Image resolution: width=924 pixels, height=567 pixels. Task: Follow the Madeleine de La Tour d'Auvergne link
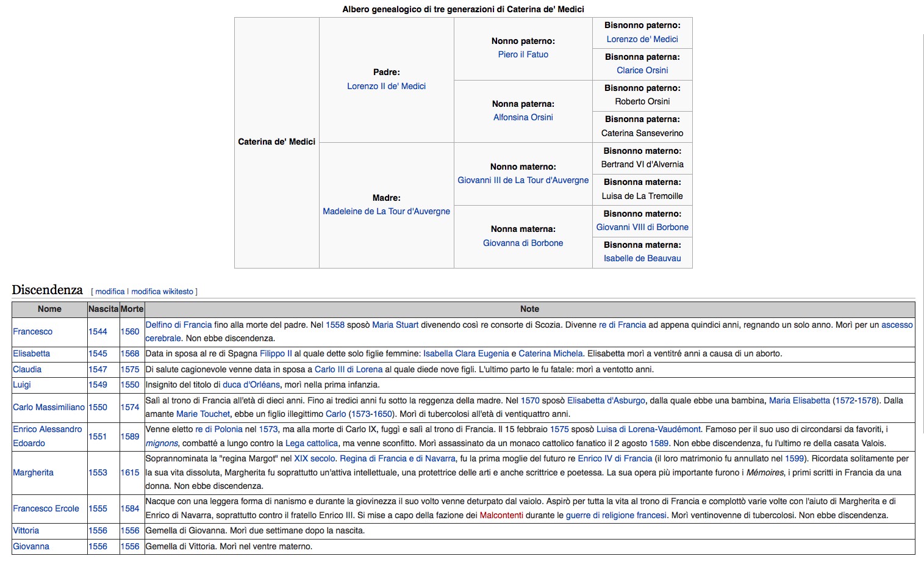point(386,211)
